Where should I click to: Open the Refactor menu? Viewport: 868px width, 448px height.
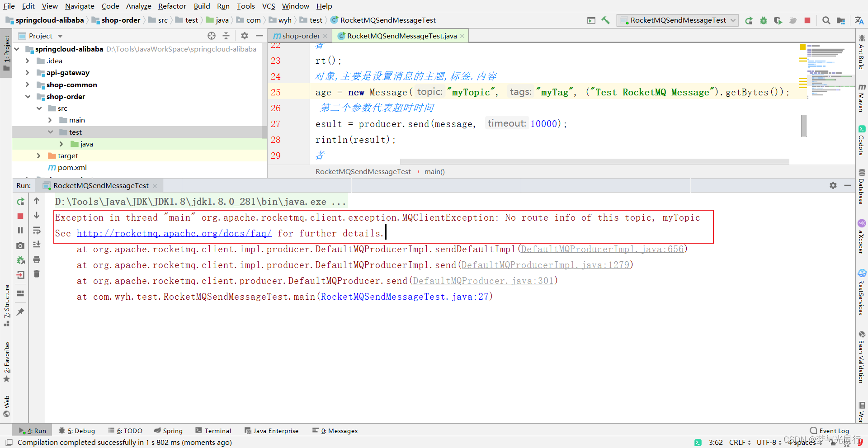172,6
